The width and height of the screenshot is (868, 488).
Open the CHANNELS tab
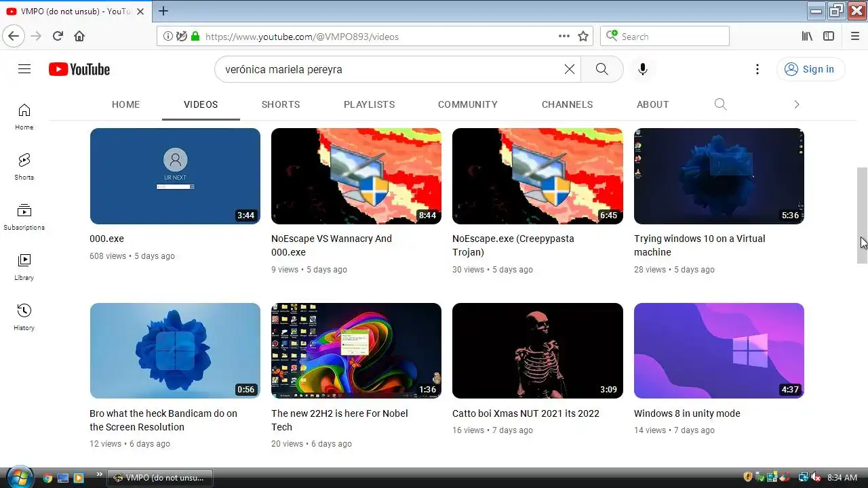click(x=568, y=104)
